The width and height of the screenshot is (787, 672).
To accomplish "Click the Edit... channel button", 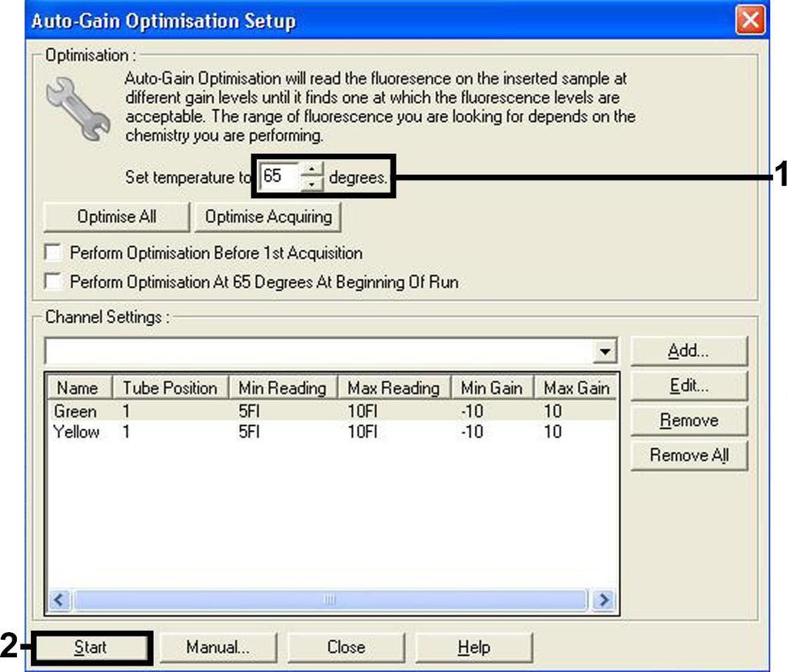I will [689, 386].
